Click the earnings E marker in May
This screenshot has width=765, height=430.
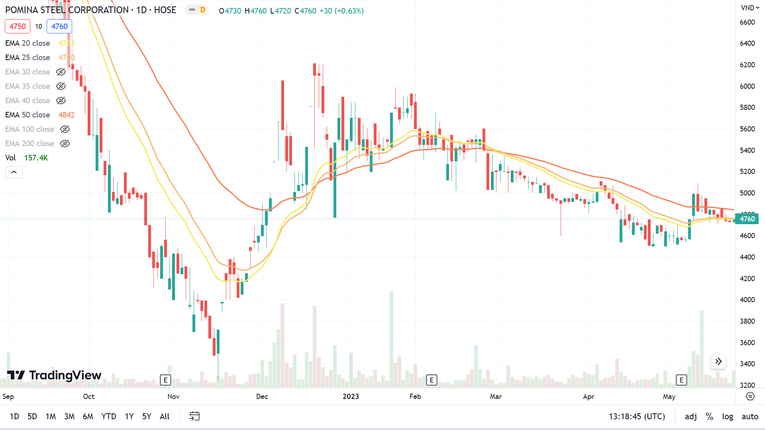(x=681, y=380)
